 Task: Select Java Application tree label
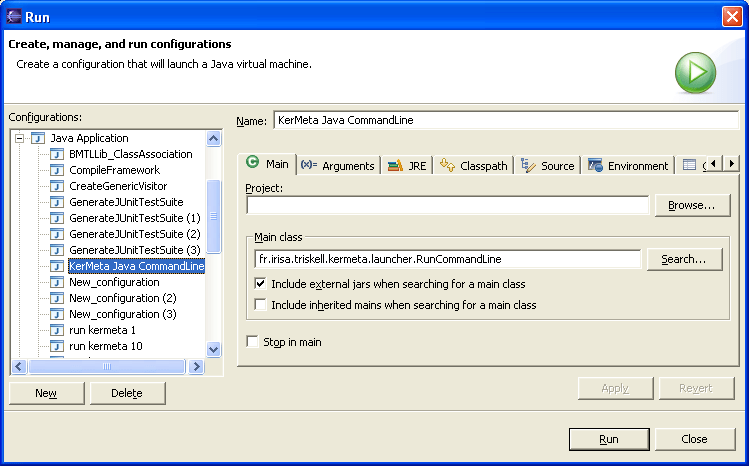click(89, 138)
